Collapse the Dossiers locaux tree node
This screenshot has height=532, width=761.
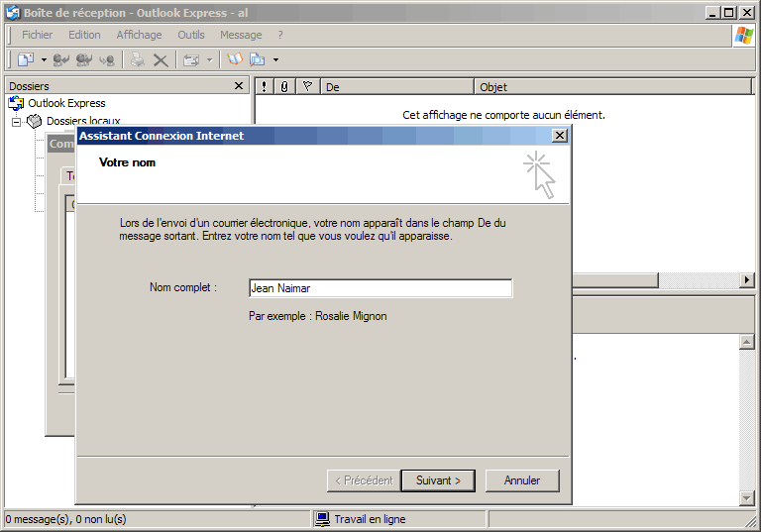[x=16, y=122]
